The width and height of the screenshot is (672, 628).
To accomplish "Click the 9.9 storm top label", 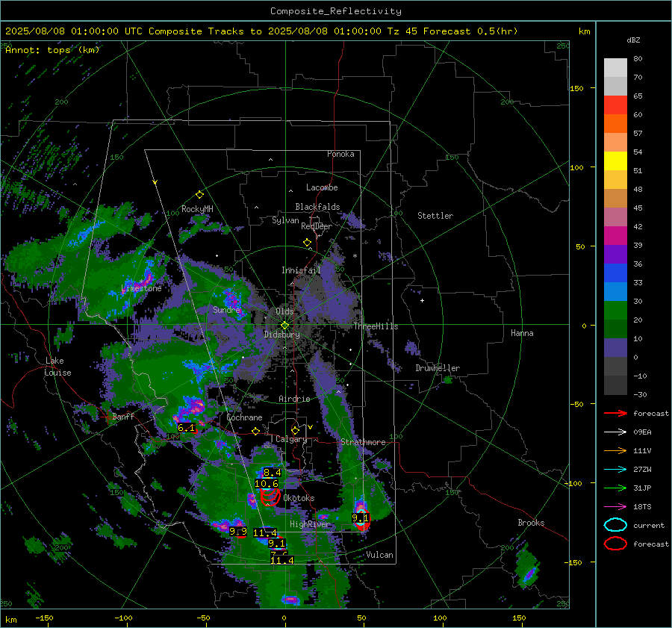I will pyautogui.click(x=238, y=532).
